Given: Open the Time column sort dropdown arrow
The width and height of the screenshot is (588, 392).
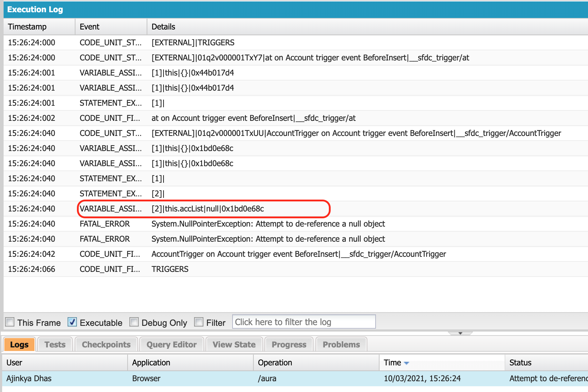Looking at the screenshot, I should point(406,363).
